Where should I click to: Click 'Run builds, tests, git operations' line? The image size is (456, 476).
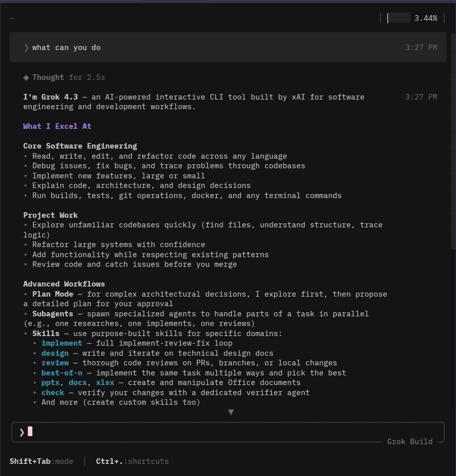pyautogui.click(x=187, y=196)
